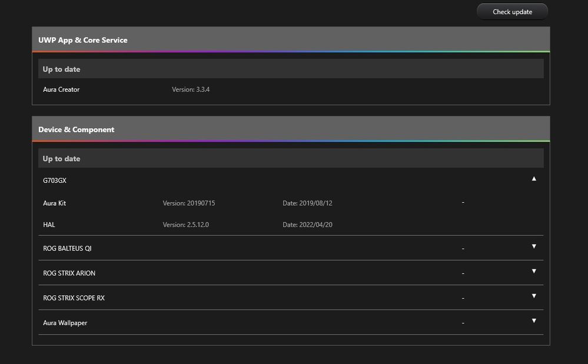Click Version: 20190715 for Aura Kit
This screenshot has width=588, height=364.
pos(189,203)
